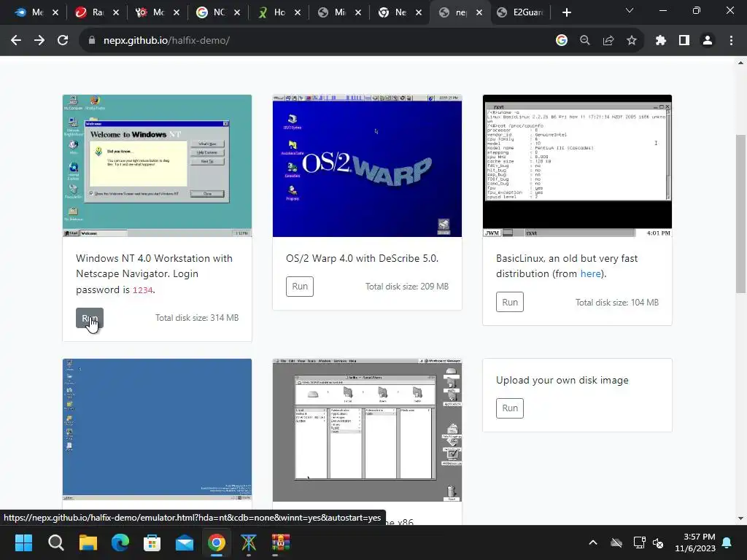Go forward with the browser forward arrow
Screen dimensions: 747x560
pyautogui.click(x=39, y=41)
